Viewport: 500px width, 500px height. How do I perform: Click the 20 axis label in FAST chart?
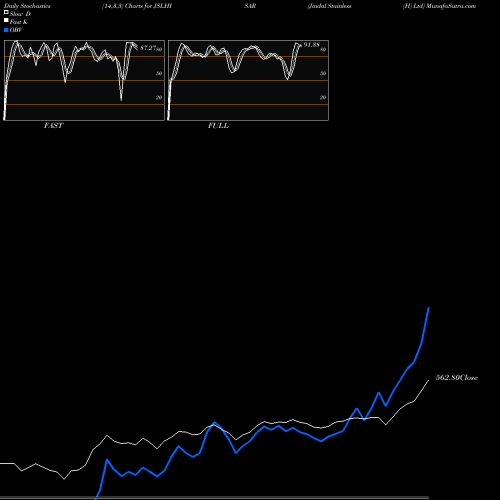(x=159, y=97)
